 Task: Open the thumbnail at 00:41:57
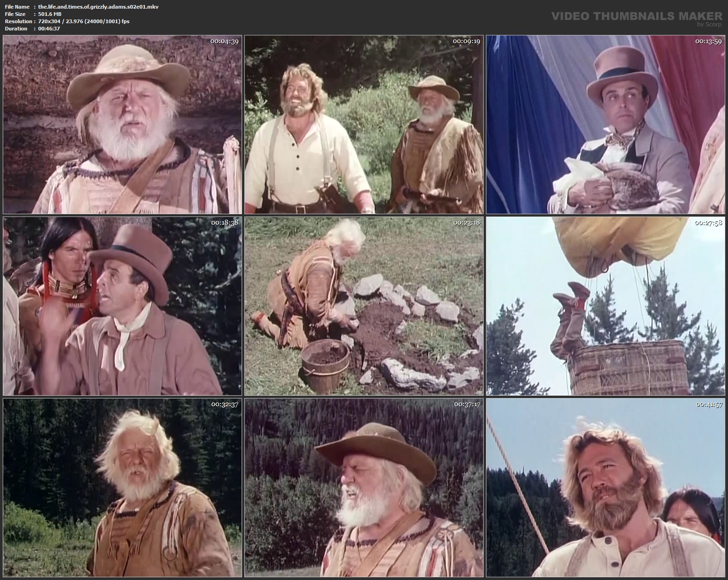[x=605, y=487]
